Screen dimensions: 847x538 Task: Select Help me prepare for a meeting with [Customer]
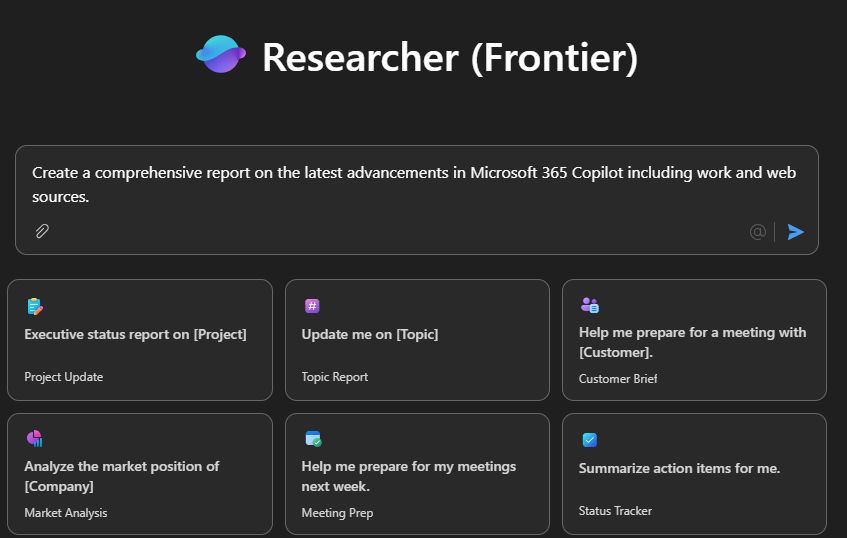coord(694,340)
